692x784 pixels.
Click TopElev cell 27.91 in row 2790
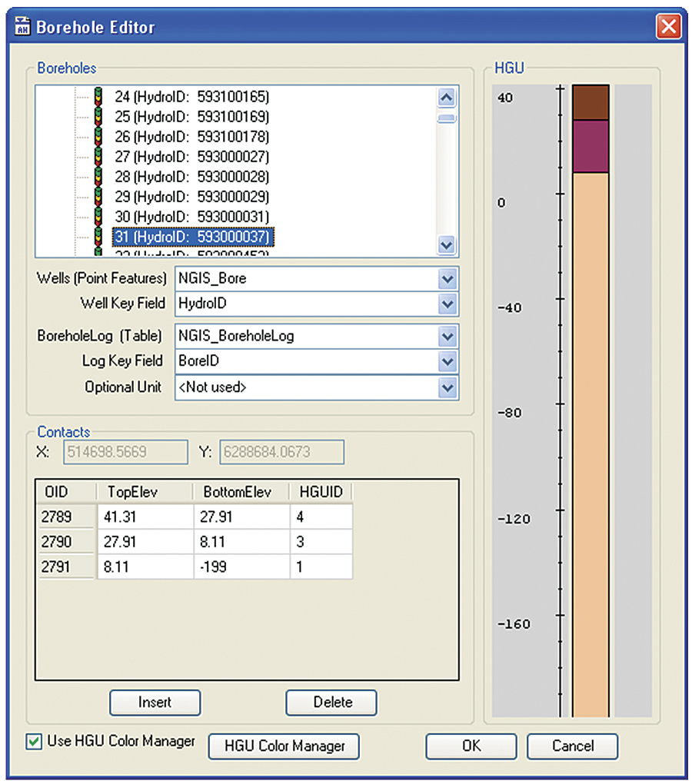click(145, 542)
